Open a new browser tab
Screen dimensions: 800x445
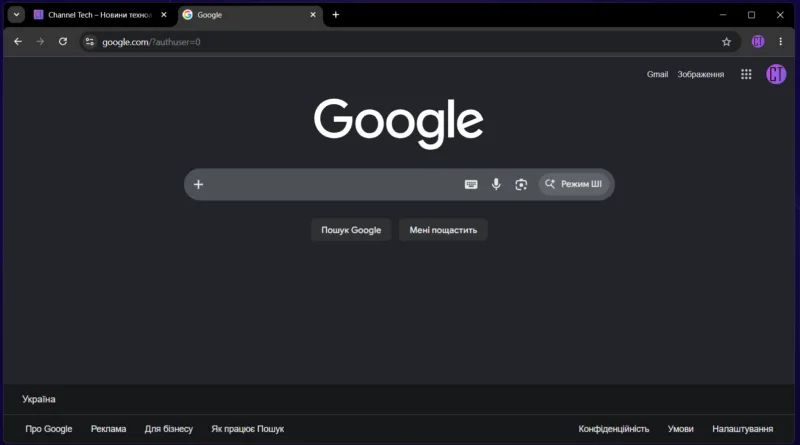click(x=336, y=15)
